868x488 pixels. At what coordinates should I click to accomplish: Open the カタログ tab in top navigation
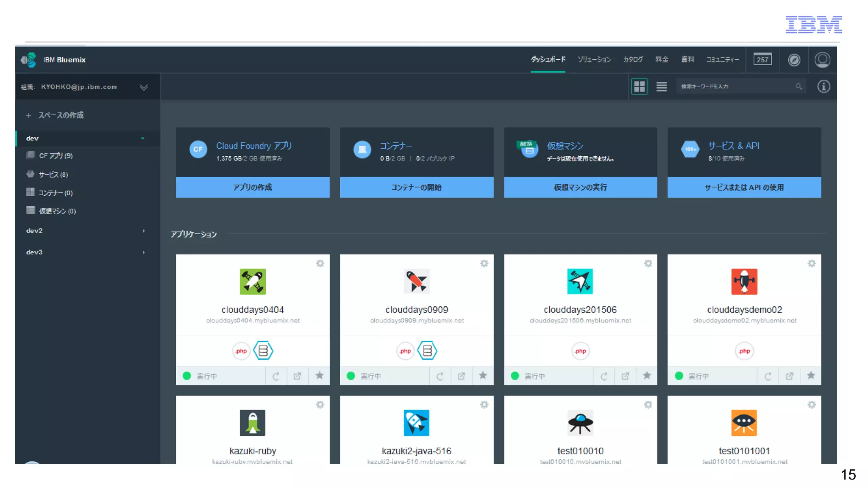[633, 60]
